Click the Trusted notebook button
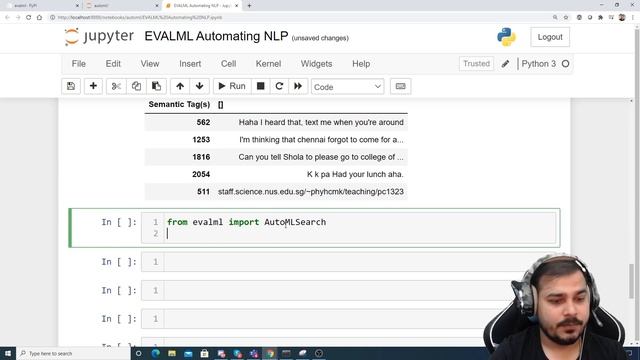The width and height of the screenshot is (640, 360). tap(476, 64)
